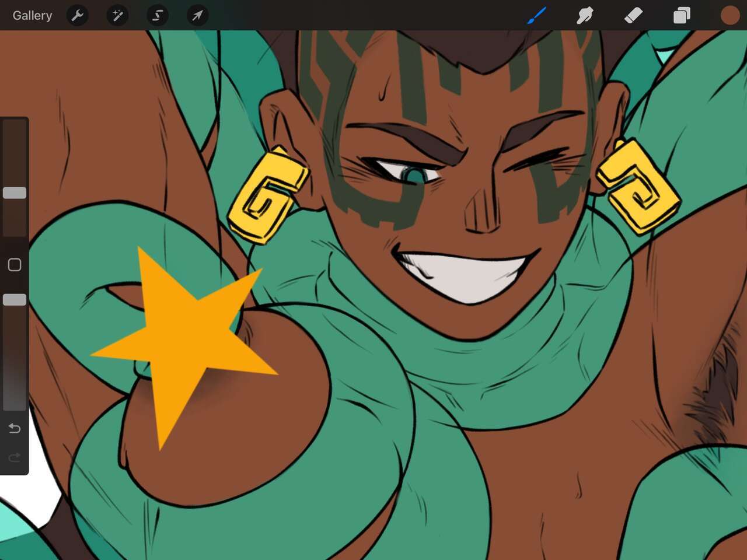Undo the last stroke
Viewport: 747px width, 560px height.
tap(15, 429)
